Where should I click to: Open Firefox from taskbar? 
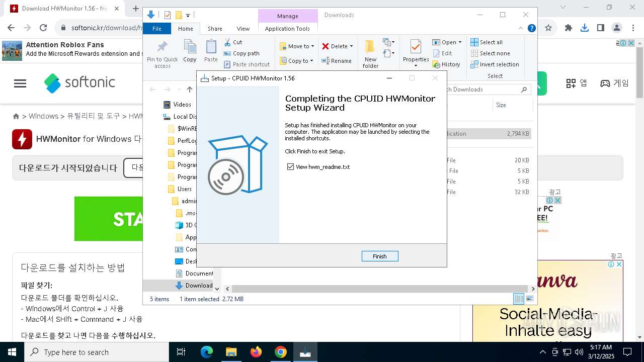click(x=256, y=352)
